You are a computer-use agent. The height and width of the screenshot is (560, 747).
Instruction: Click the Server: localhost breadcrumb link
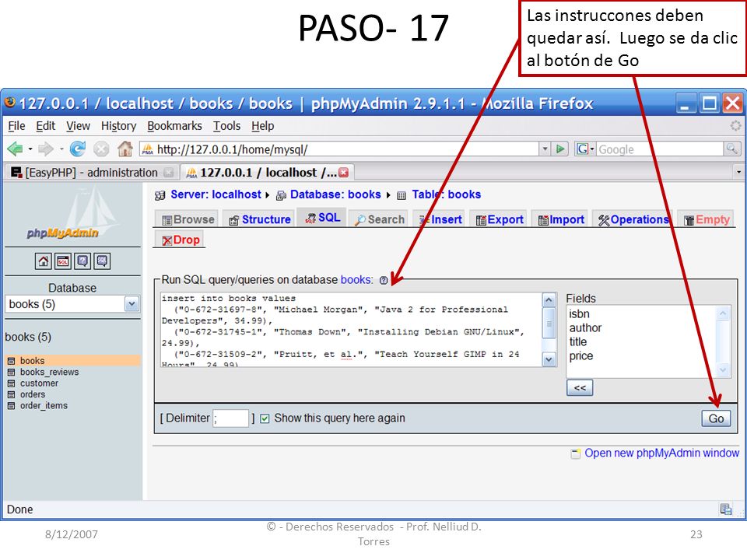(x=216, y=194)
